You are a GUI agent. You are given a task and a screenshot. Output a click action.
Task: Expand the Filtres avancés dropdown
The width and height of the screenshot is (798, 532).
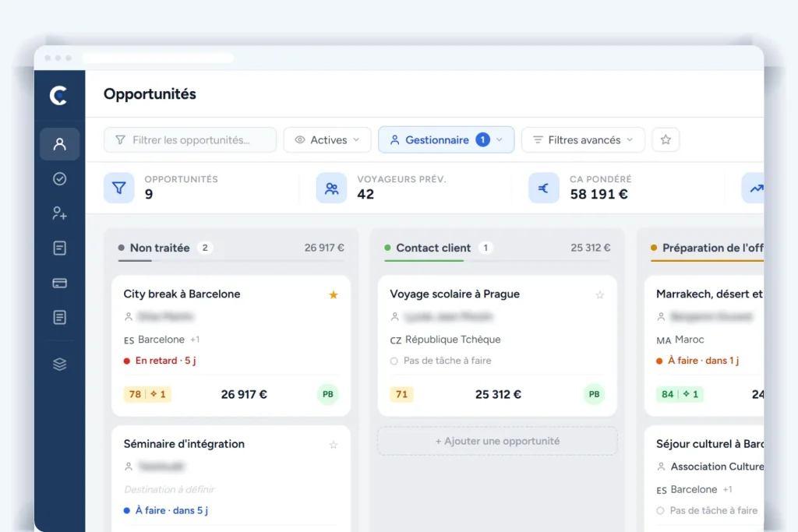[x=583, y=140]
